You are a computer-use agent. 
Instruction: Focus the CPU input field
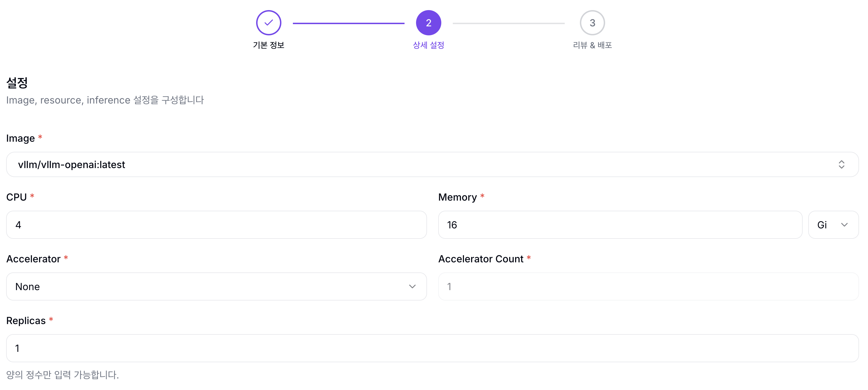coord(216,225)
